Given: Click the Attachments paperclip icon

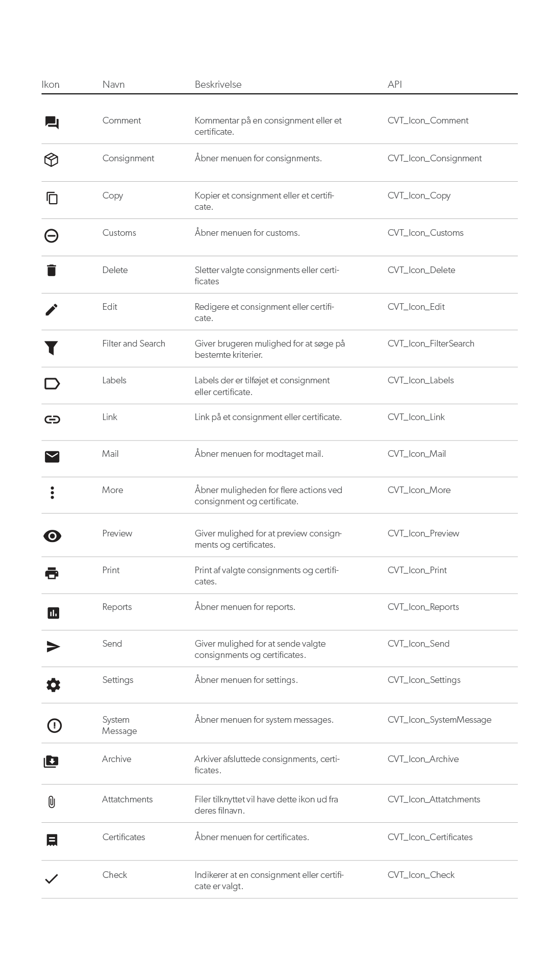Looking at the screenshot, I should (x=52, y=802).
